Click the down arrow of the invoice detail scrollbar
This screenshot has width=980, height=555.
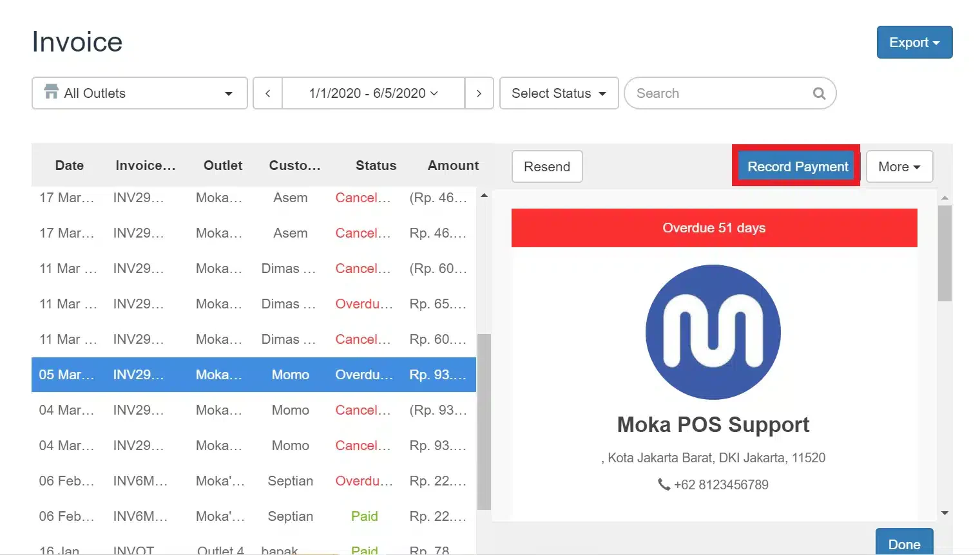[x=945, y=513]
